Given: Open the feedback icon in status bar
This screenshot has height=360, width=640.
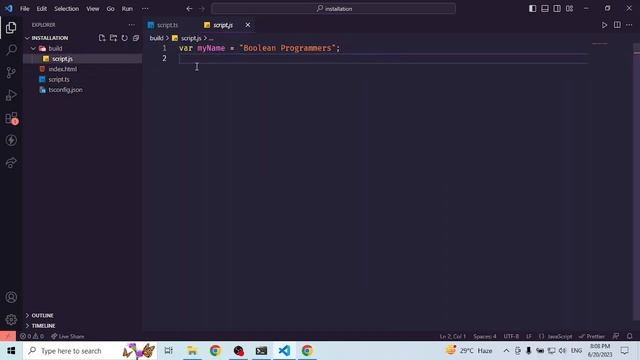Looking at the screenshot, I should point(616,336).
